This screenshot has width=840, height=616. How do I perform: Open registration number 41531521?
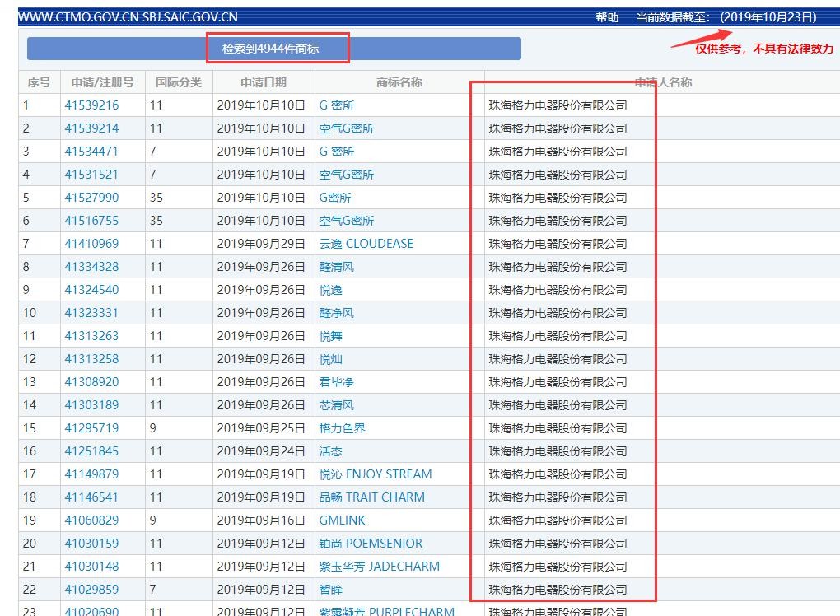91,175
